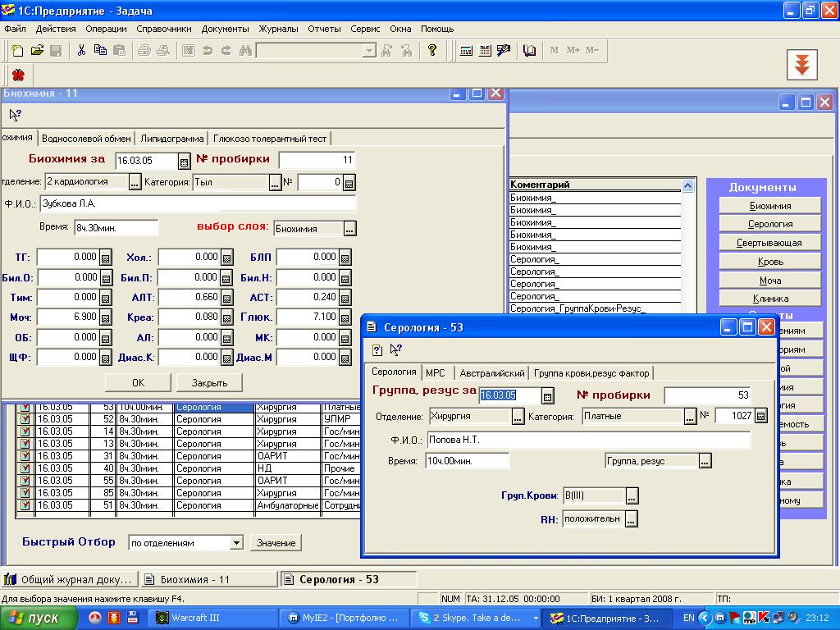Click the Open folder toolbar icon

point(37,50)
